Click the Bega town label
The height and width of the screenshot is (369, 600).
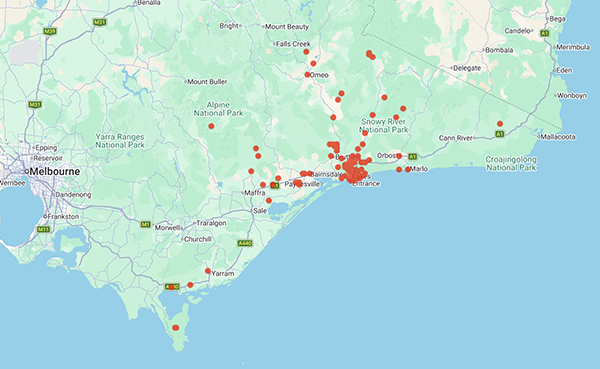(x=558, y=19)
